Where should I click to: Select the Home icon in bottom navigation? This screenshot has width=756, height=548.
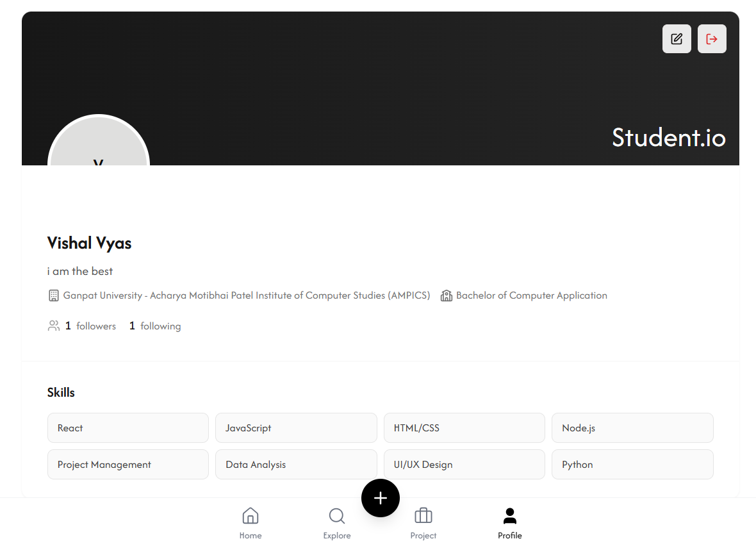tap(251, 515)
